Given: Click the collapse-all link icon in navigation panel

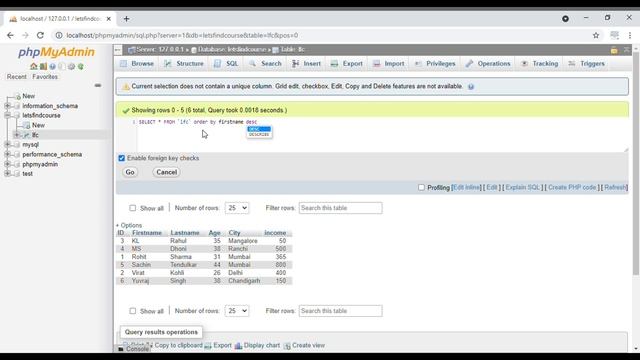Looking at the screenshot, I should pos(98,85).
